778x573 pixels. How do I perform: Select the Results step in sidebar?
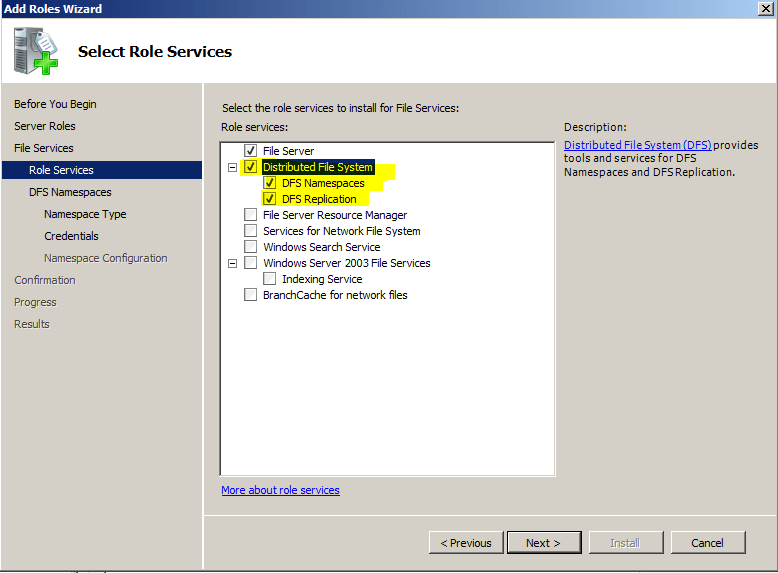point(32,324)
